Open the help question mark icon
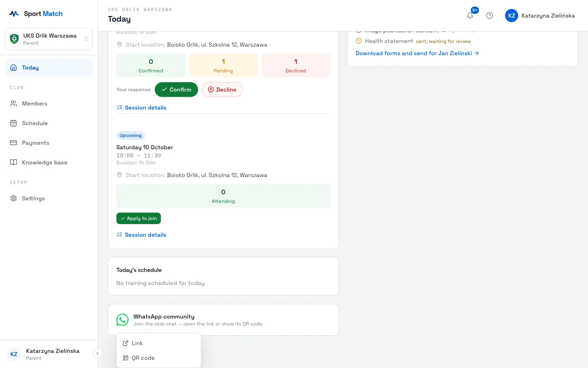Image resolution: width=588 pixels, height=368 pixels. tap(490, 16)
